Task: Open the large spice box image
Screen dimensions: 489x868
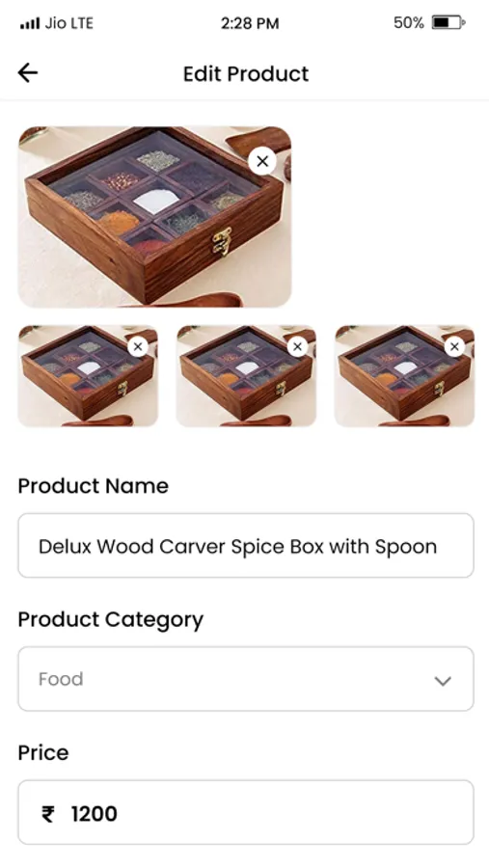Action: point(154,216)
